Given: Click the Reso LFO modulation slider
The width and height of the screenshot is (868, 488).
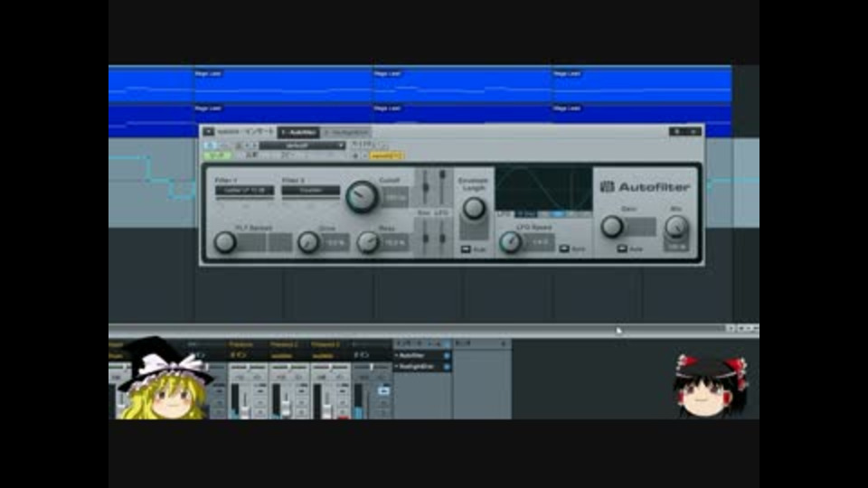Looking at the screenshot, I should 442,238.
